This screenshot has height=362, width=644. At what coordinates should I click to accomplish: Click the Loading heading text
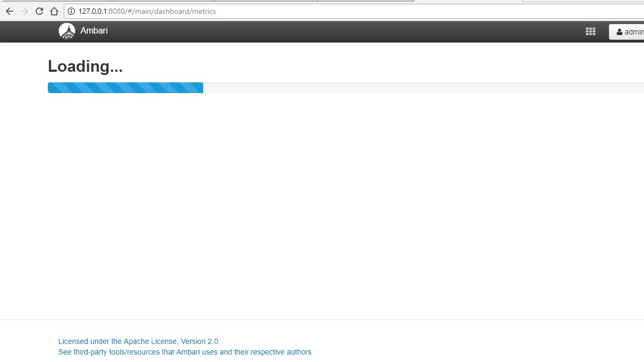click(x=85, y=66)
